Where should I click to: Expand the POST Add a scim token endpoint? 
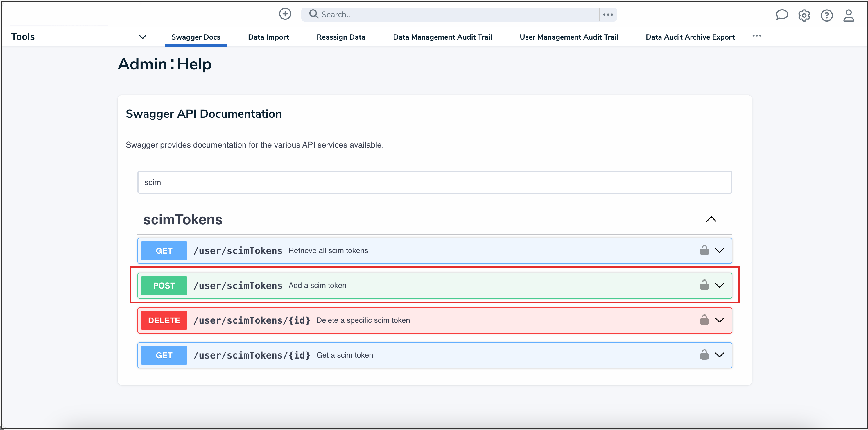tap(720, 285)
